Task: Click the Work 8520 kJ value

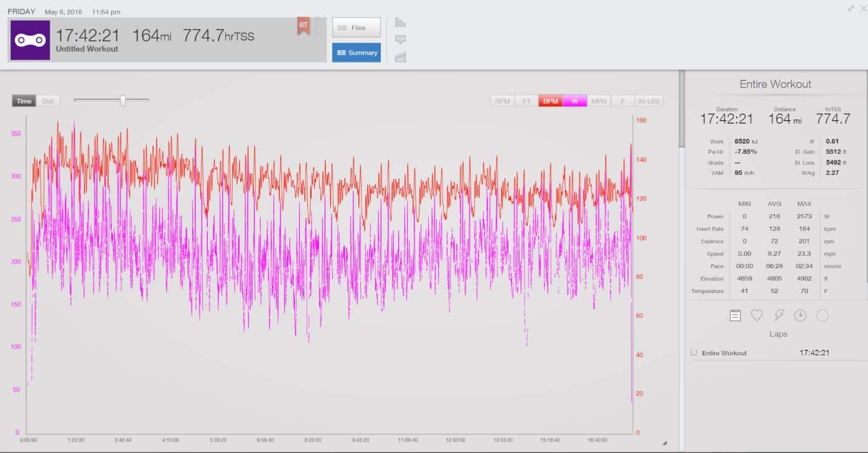Action: coord(745,141)
